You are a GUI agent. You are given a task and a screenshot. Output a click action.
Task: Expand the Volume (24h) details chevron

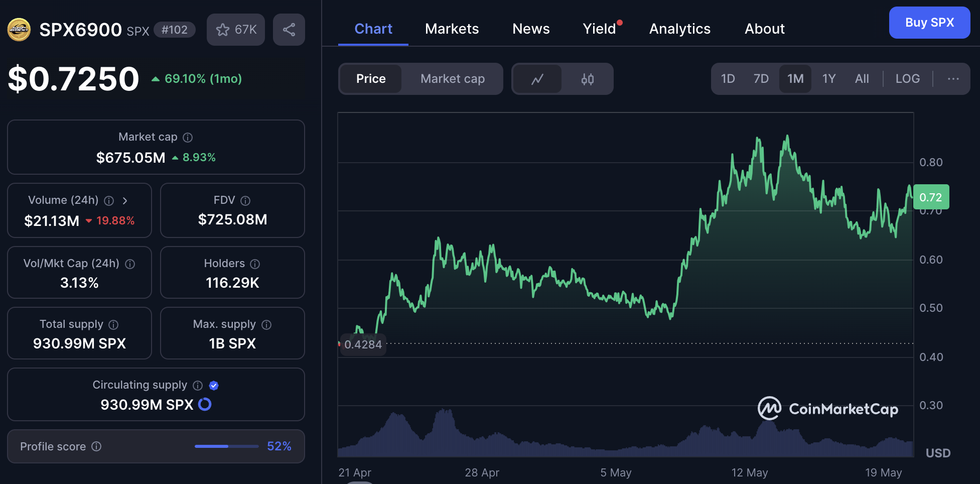[125, 200]
